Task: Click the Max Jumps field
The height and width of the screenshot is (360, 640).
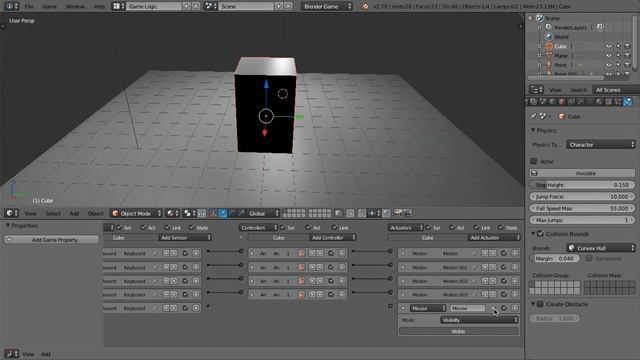Action: tap(582, 220)
